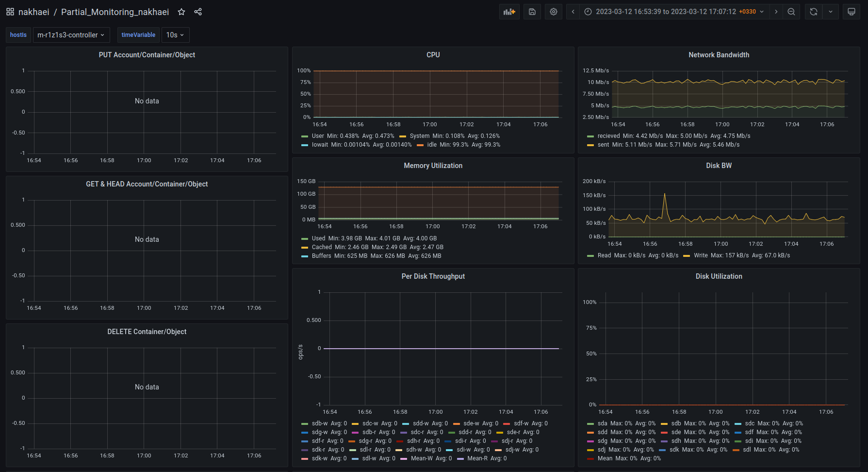Go to the nakhaei folder link
Image resolution: width=868 pixels, height=472 pixels.
pos(33,12)
